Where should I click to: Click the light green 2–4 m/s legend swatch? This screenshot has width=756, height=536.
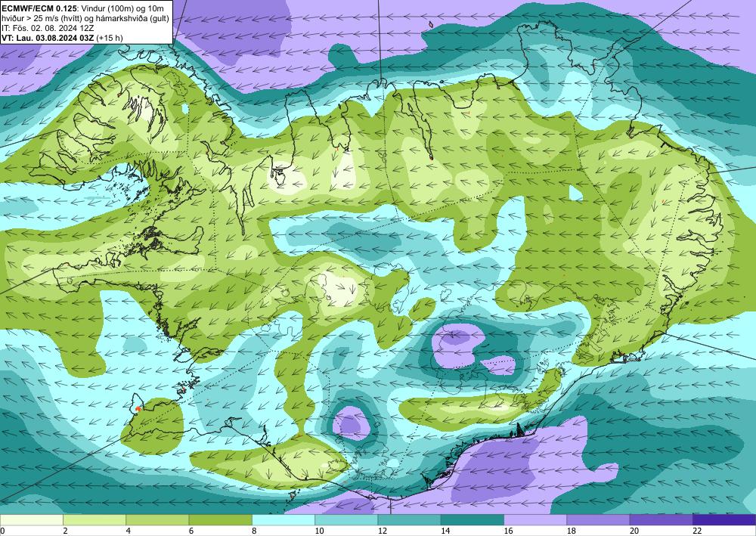coord(94,519)
